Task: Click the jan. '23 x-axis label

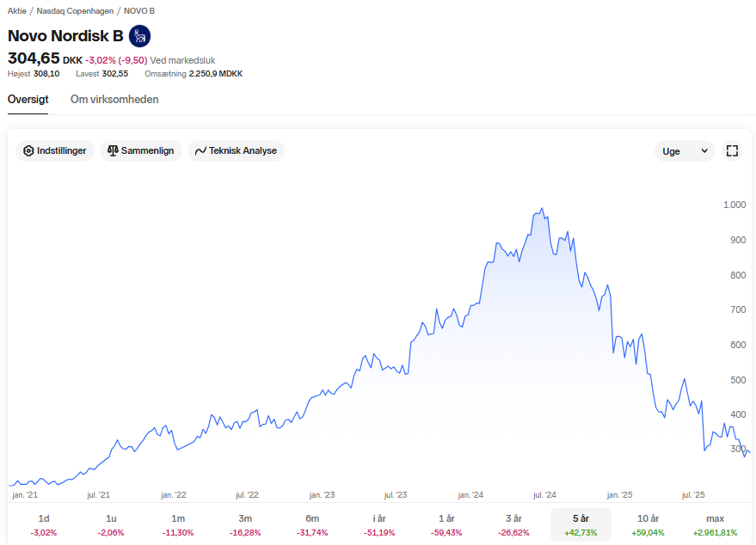Action: 322,495
